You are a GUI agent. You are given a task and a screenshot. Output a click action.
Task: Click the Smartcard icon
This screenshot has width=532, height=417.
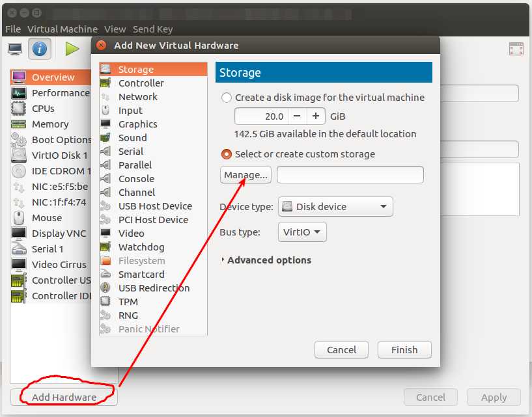tap(105, 274)
